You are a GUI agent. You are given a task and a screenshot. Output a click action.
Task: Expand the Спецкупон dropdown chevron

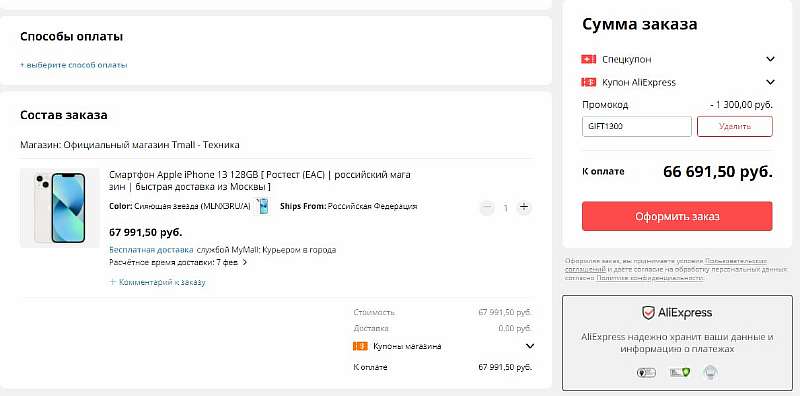click(x=770, y=59)
